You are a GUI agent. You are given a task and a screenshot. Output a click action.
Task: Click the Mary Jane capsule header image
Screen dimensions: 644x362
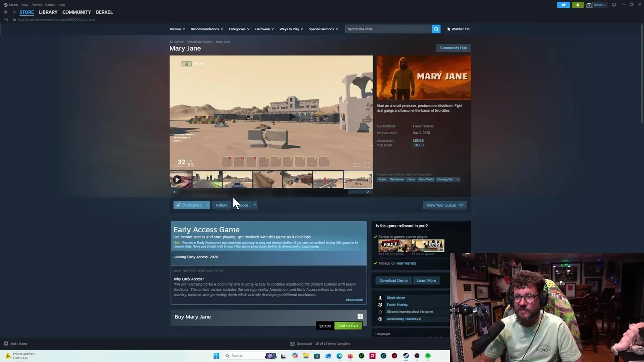point(424,77)
